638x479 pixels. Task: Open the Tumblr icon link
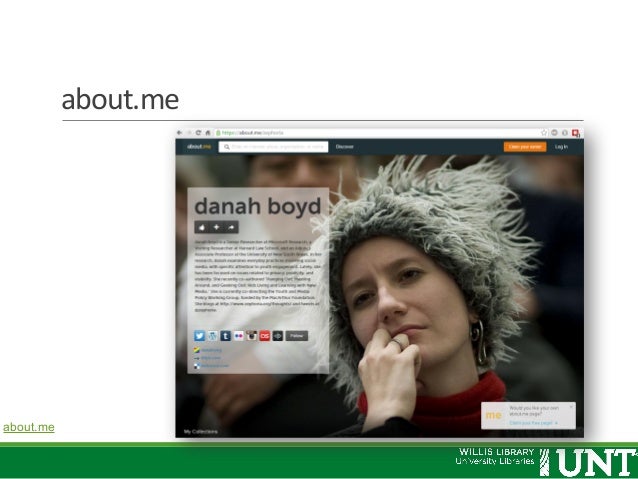pyautogui.click(x=225, y=336)
